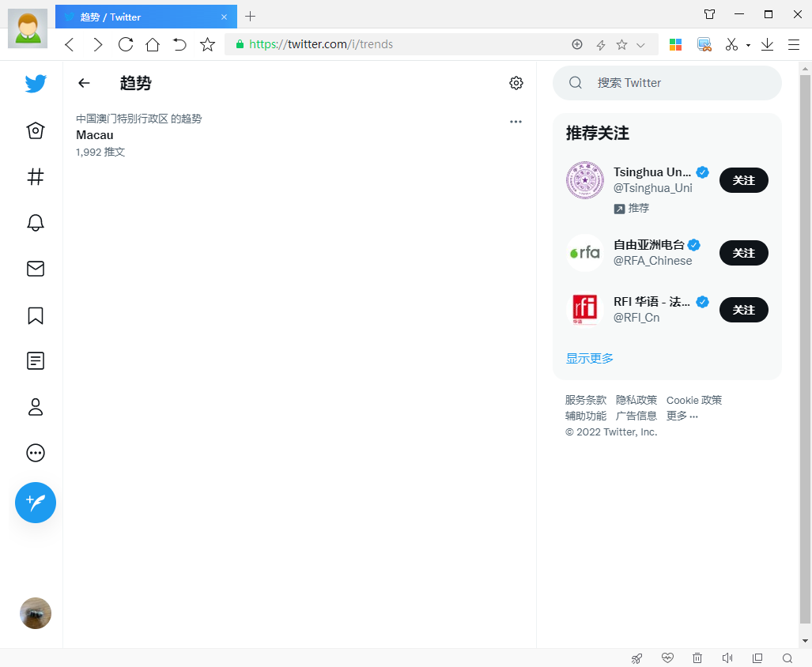Expand the address bar dropdown chevron
This screenshot has width=812, height=667.
click(640, 45)
